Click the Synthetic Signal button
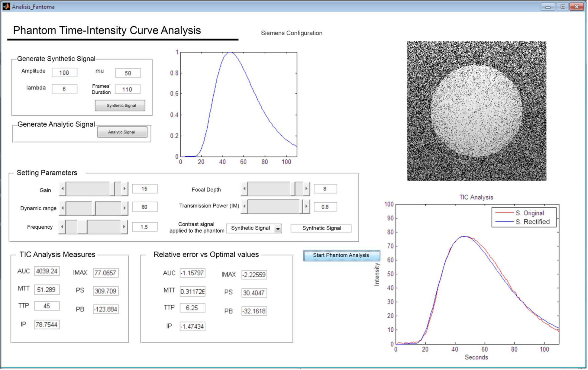Image resolution: width=588 pixels, height=370 pixels. click(120, 105)
